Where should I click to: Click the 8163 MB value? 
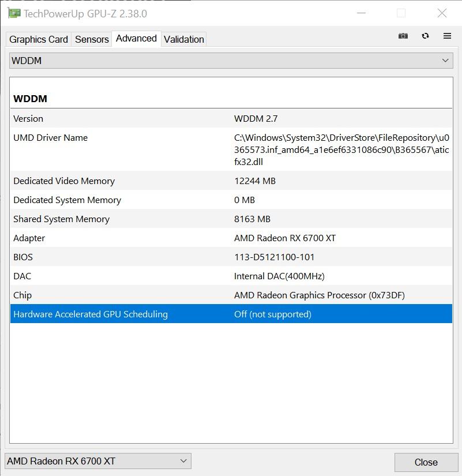pyautogui.click(x=252, y=219)
